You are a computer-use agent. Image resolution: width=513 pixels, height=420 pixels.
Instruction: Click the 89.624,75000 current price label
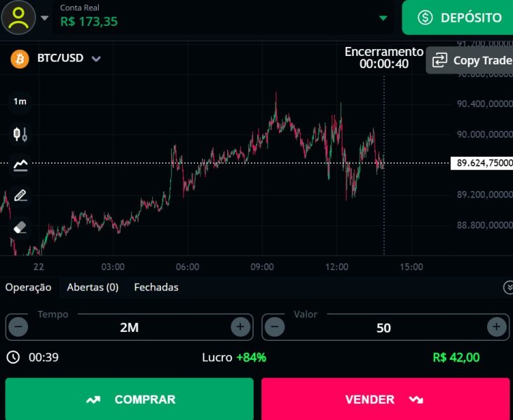481,163
